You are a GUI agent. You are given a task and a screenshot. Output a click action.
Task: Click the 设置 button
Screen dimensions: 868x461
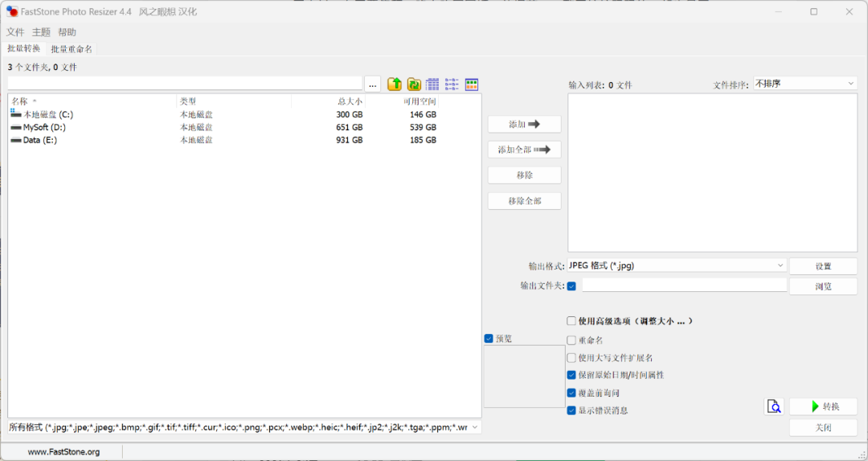coord(823,266)
